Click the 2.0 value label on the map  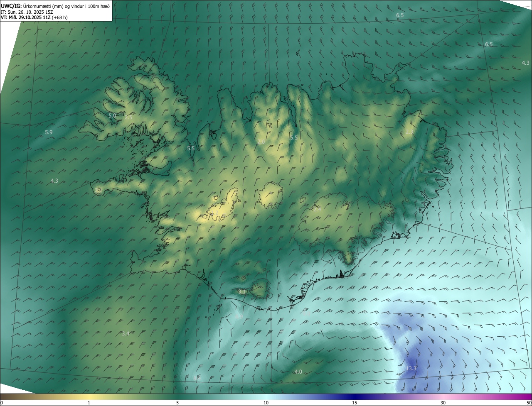coord(261,142)
